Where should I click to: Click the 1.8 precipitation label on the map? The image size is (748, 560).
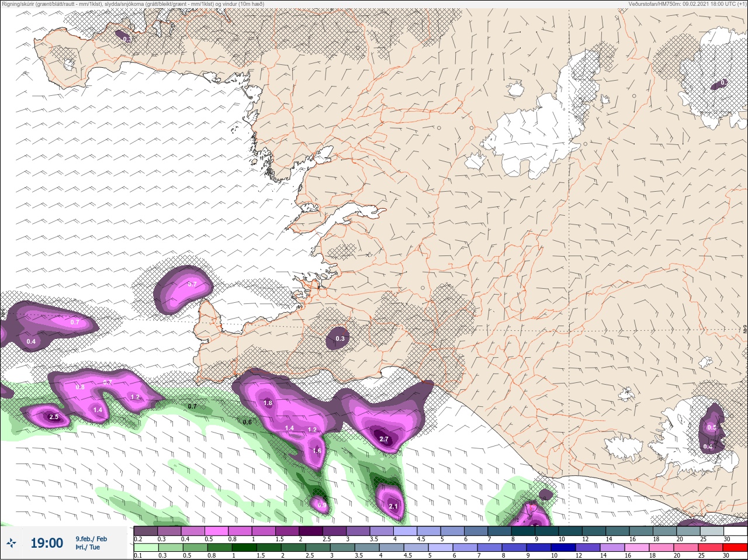pos(268,403)
